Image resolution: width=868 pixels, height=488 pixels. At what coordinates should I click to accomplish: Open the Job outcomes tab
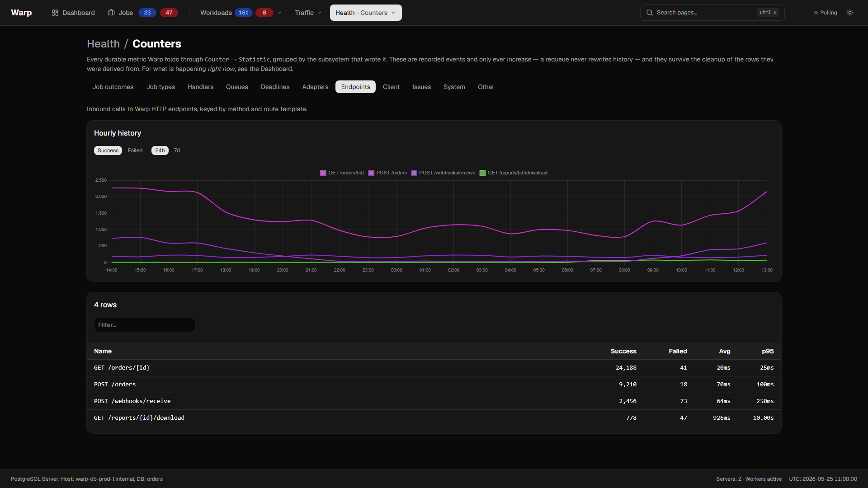click(113, 87)
